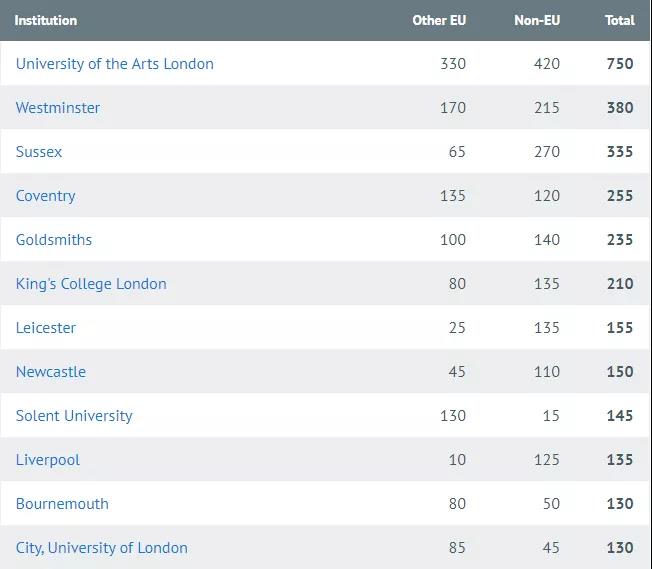
Task: Select Sussex's Non-EU value 270
Action: [547, 152]
